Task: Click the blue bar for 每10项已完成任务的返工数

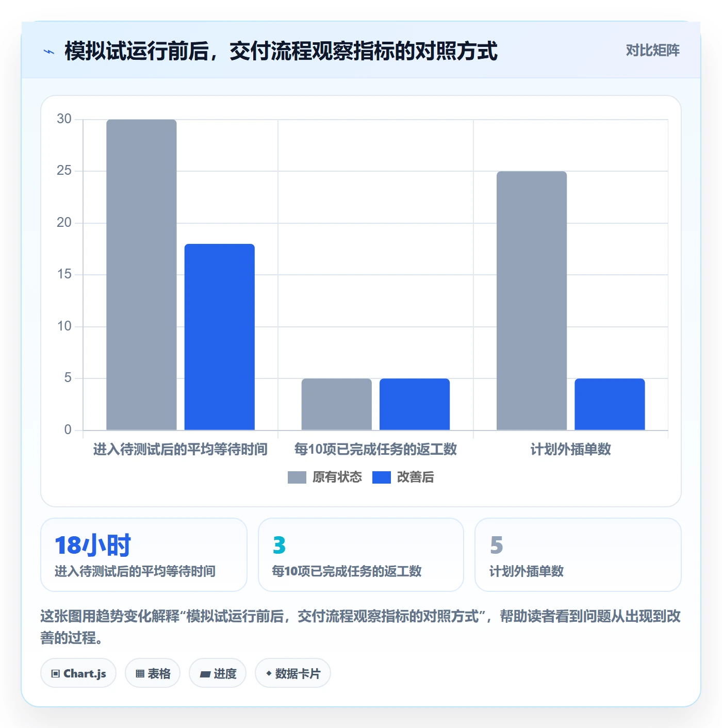Action: tap(415, 404)
